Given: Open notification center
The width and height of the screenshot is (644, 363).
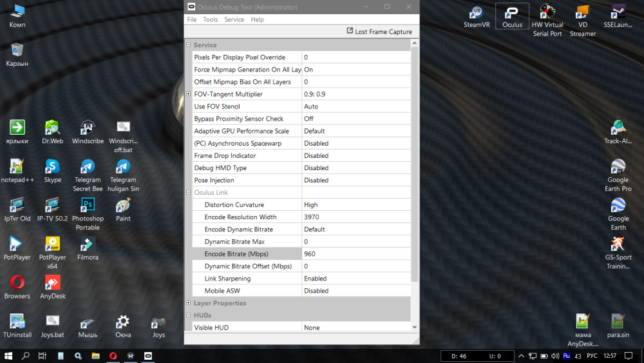Looking at the screenshot, I should coord(629,356).
